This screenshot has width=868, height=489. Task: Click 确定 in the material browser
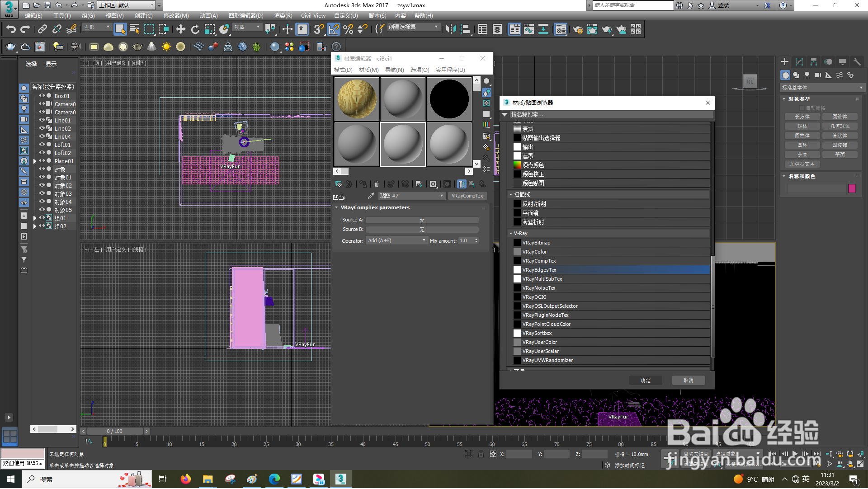tap(646, 381)
